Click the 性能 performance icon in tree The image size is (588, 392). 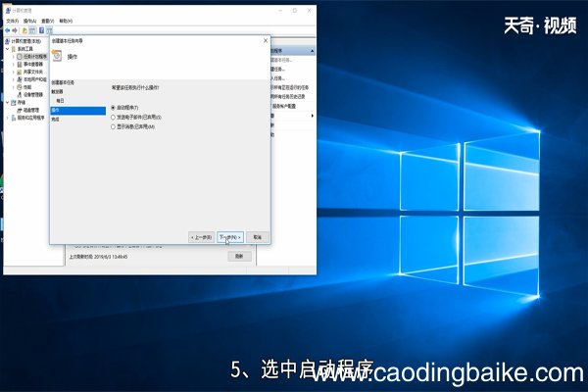[x=20, y=87]
